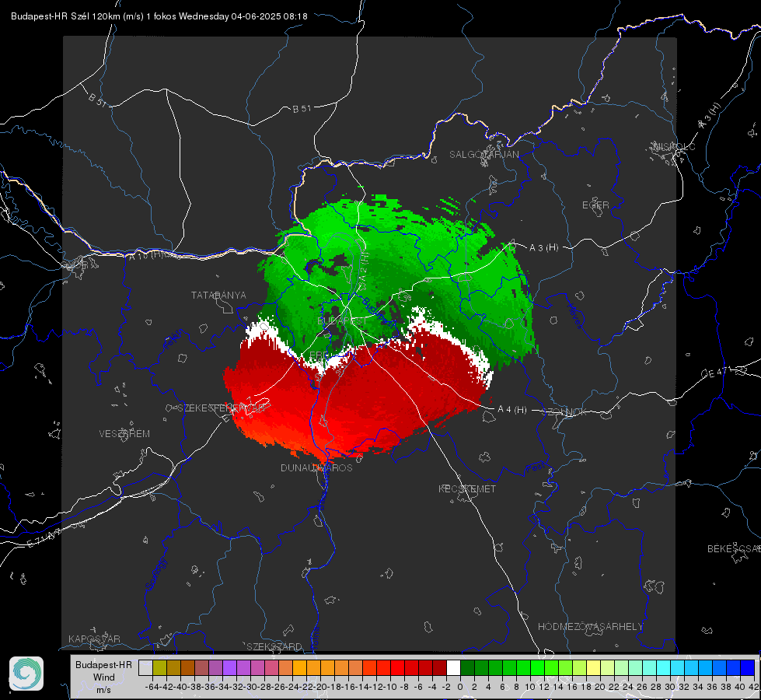The width and height of the screenshot is (761, 700).
Task: Click the VESZPRÉM city label
Action: tap(124, 433)
